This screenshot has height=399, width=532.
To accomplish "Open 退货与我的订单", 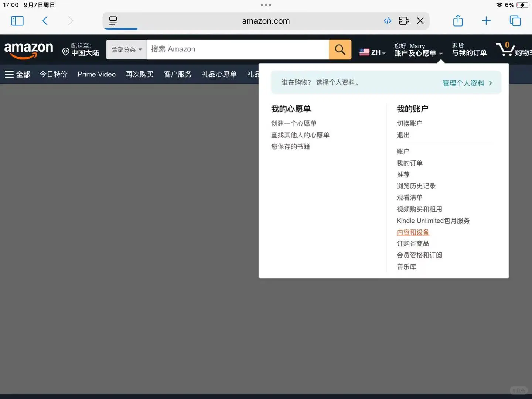I will point(469,50).
